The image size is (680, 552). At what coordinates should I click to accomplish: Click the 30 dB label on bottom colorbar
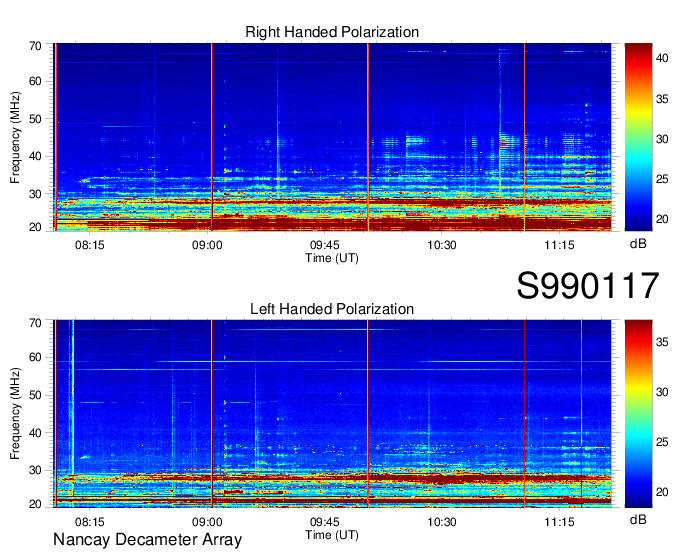pyautogui.click(x=662, y=392)
